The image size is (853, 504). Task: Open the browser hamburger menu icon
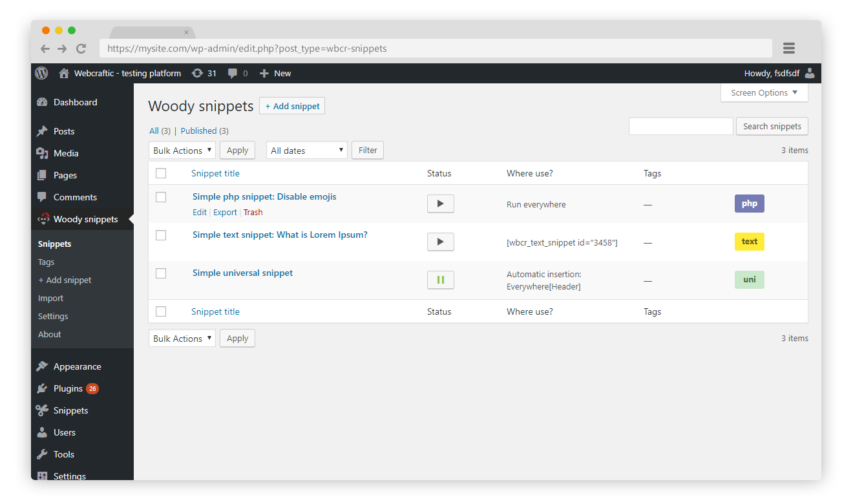788,48
